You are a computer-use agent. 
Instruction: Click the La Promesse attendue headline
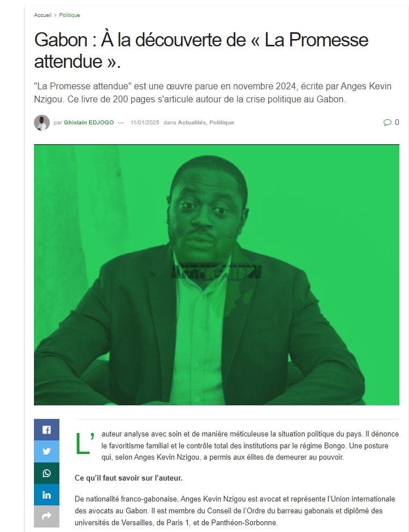point(201,50)
